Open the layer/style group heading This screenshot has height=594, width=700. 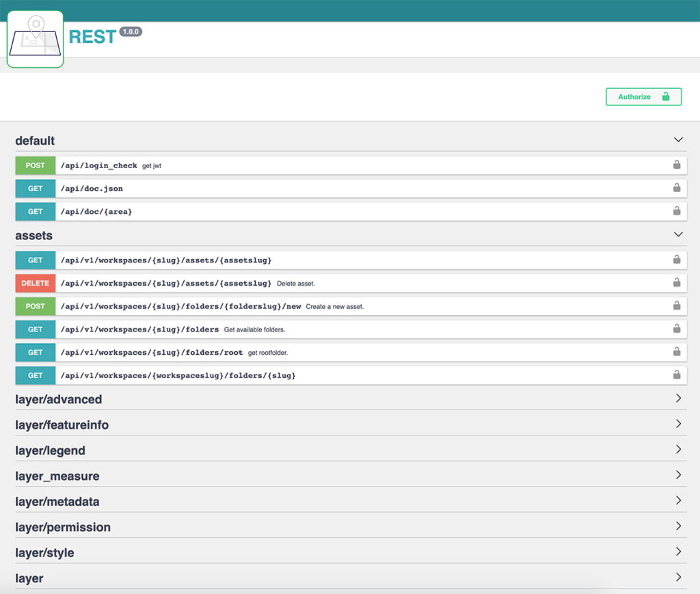click(44, 552)
